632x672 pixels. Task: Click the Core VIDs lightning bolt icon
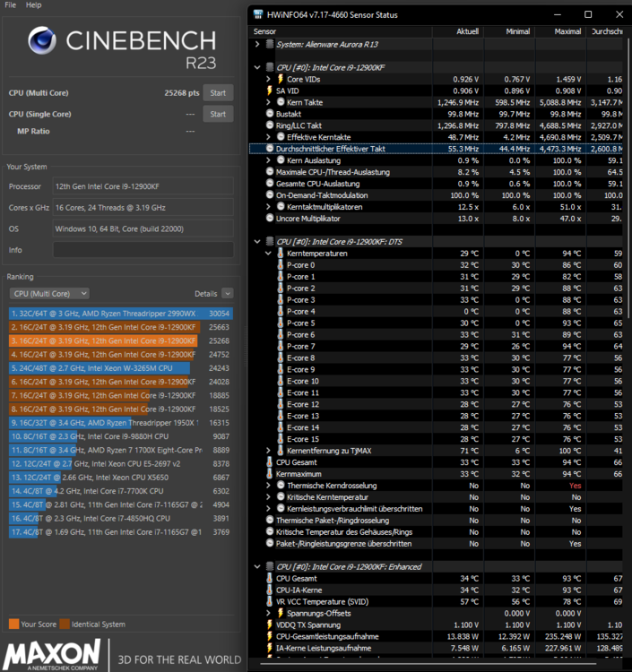coord(279,79)
